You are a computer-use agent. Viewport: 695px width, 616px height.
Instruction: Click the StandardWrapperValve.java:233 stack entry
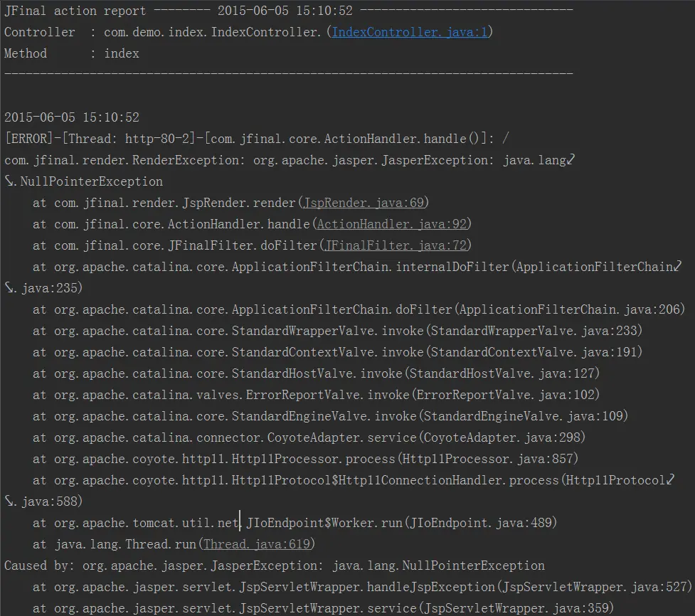pos(337,331)
